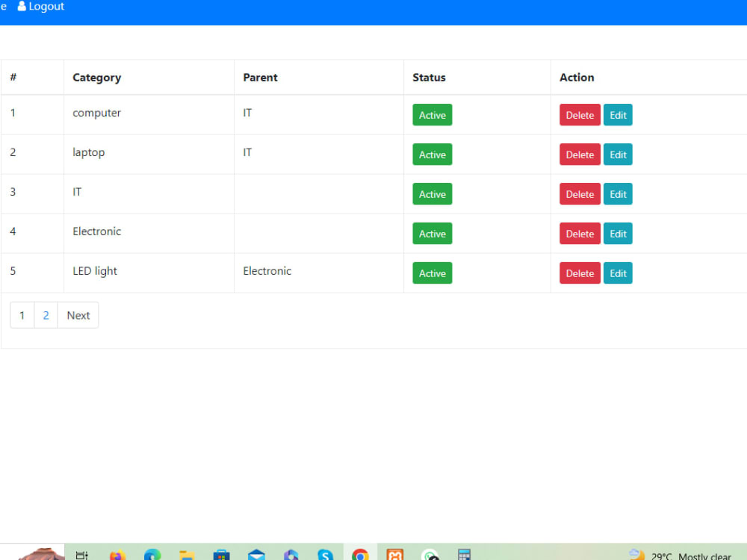The image size is (747, 560).
Task: Edit the laptop category
Action: click(x=618, y=155)
